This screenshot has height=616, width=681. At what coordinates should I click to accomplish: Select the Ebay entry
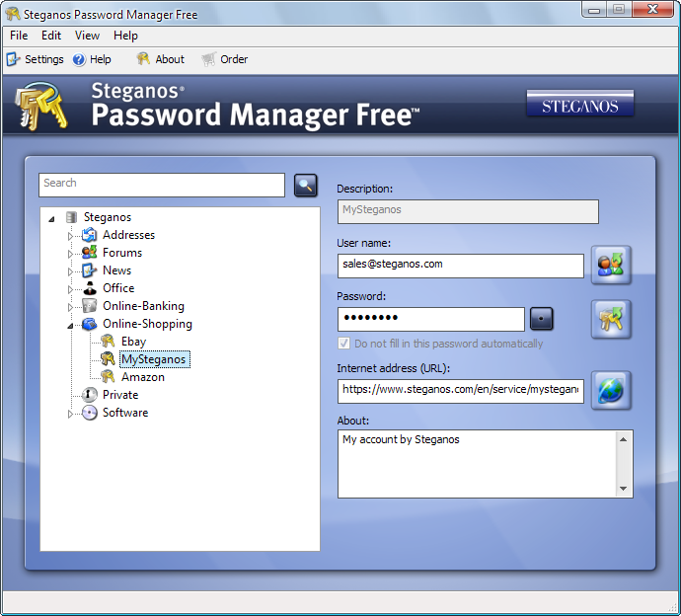click(x=133, y=342)
